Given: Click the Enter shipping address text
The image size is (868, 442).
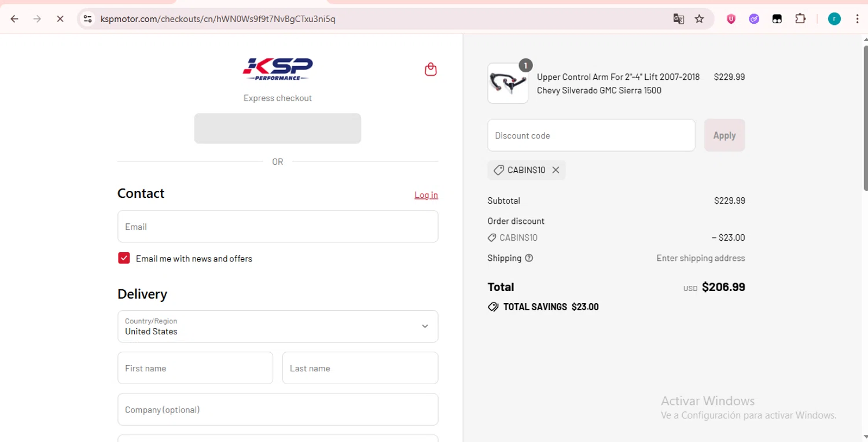Looking at the screenshot, I should (x=701, y=258).
